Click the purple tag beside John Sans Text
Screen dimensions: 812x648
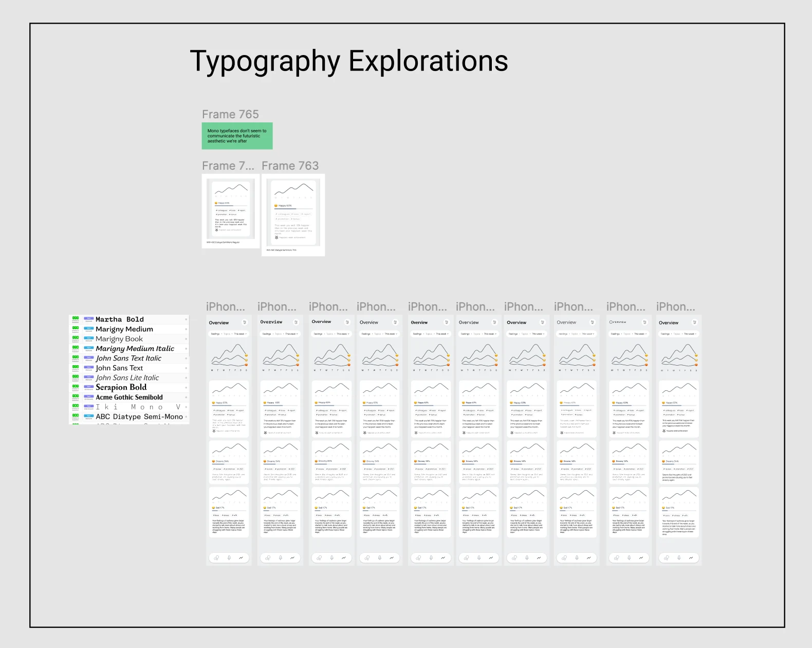pos(89,367)
